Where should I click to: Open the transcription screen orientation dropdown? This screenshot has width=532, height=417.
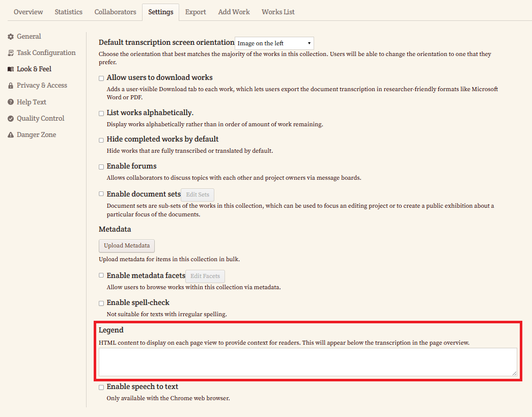pos(274,43)
